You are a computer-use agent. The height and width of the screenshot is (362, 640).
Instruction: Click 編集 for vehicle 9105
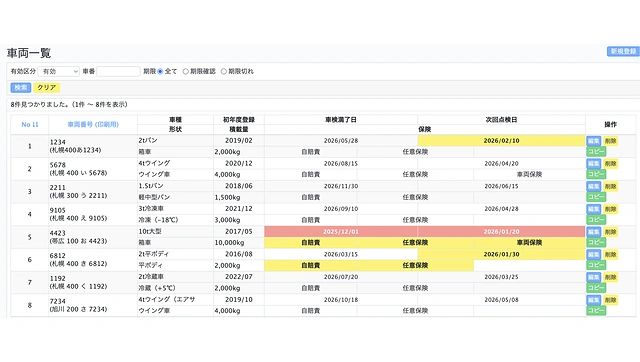[593, 209]
